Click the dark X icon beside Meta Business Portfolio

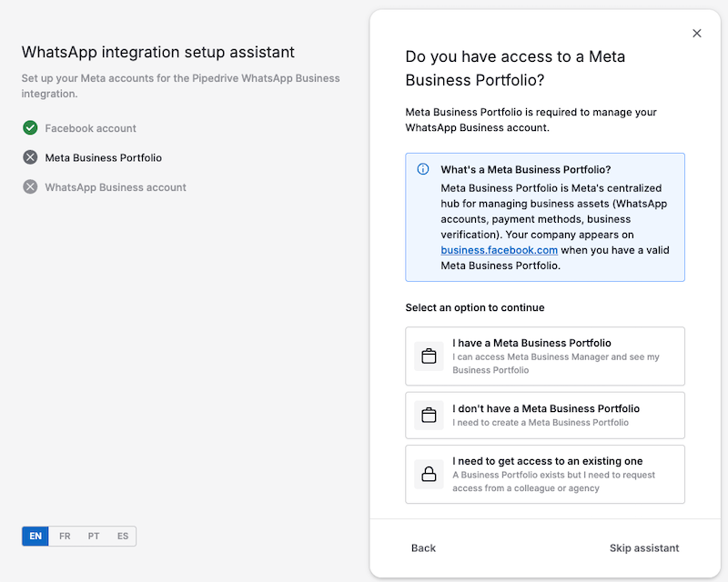pyautogui.click(x=30, y=157)
